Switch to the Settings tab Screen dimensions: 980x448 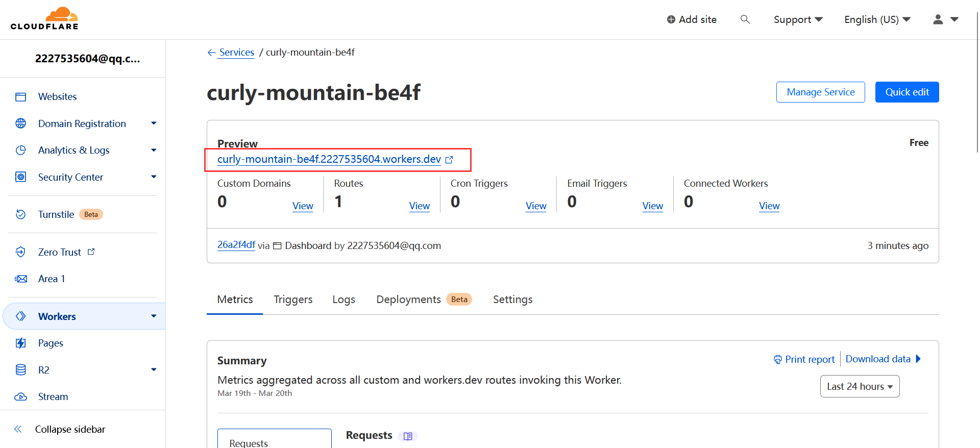(512, 300)
